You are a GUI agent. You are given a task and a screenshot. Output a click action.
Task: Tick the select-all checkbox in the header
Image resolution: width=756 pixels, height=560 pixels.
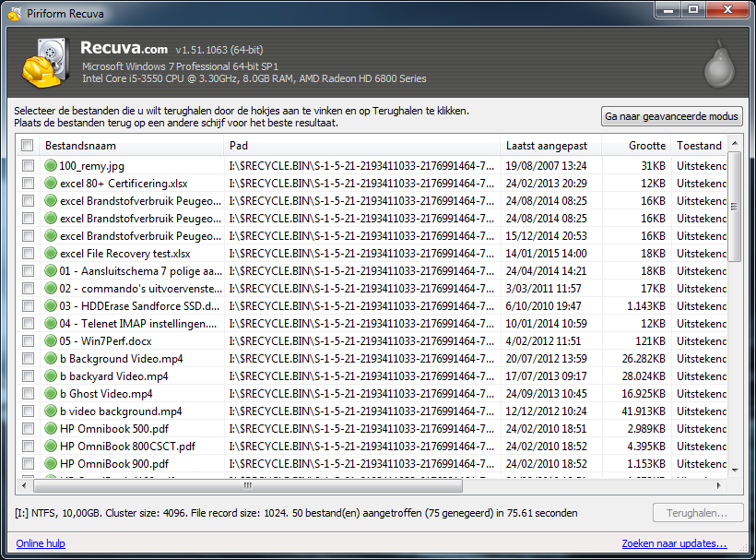[28, 145]
